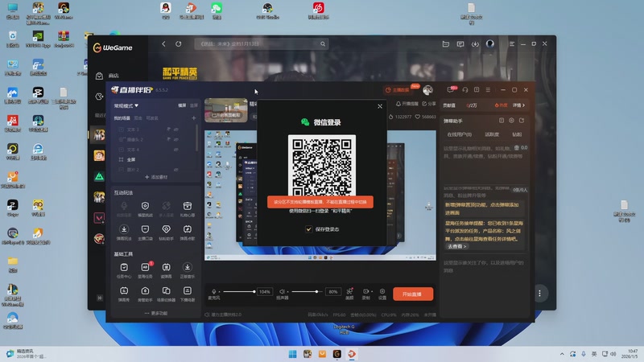The height and width of the screenshot is (362, 644).
Task: Toggle visibility eye for 摄像头 2 source
Action: [175, 139]
